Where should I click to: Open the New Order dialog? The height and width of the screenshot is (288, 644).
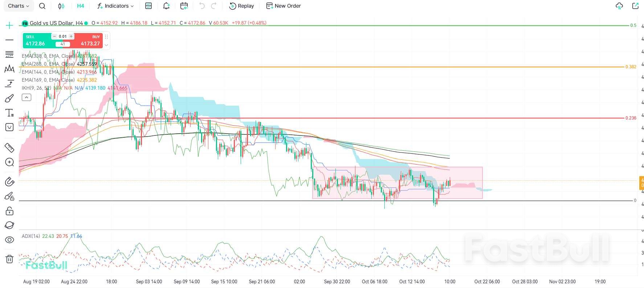[284, 6]
